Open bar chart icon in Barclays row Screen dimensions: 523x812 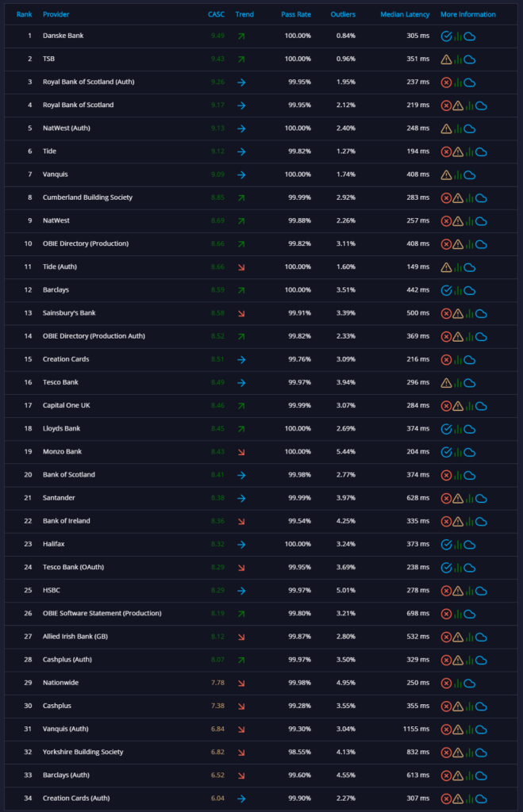coord(458,290)
